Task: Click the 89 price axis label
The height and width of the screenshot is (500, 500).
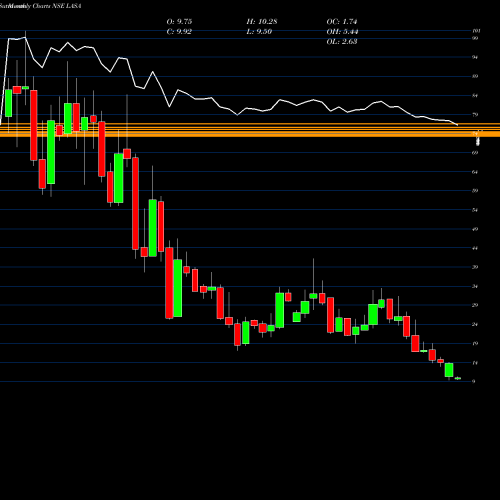Action: (x=475, y=76)
